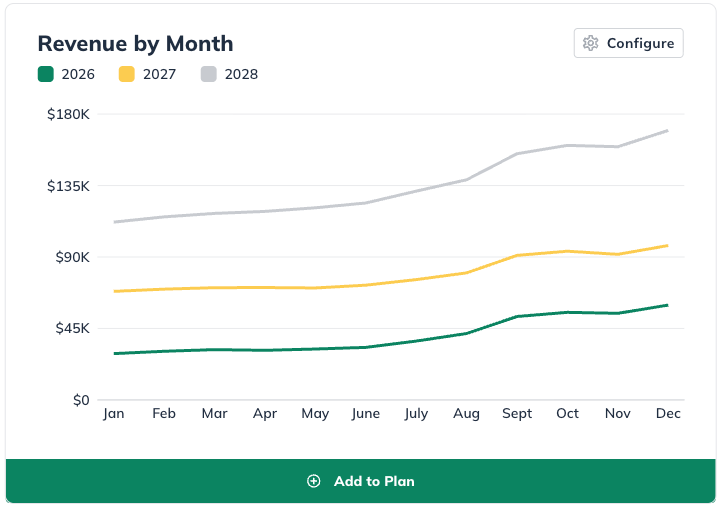Click the June month label
Image resolution: width=719 pixels, height=505 pixels.
365,414
